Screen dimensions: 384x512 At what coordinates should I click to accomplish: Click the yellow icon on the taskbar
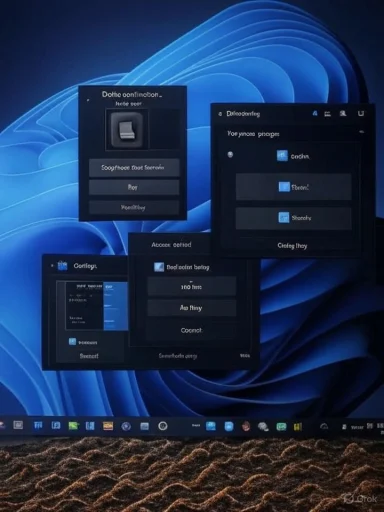[297, 426]
